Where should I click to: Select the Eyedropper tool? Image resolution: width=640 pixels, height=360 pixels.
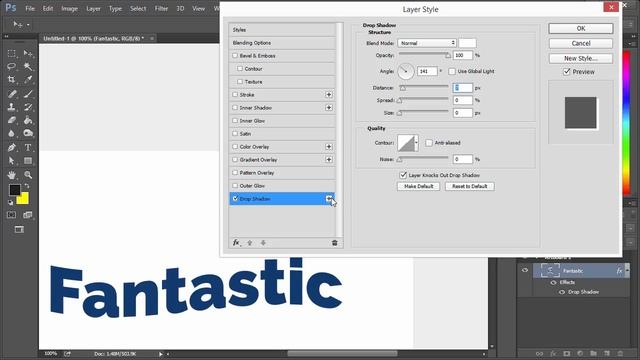(x=28, y=80)
